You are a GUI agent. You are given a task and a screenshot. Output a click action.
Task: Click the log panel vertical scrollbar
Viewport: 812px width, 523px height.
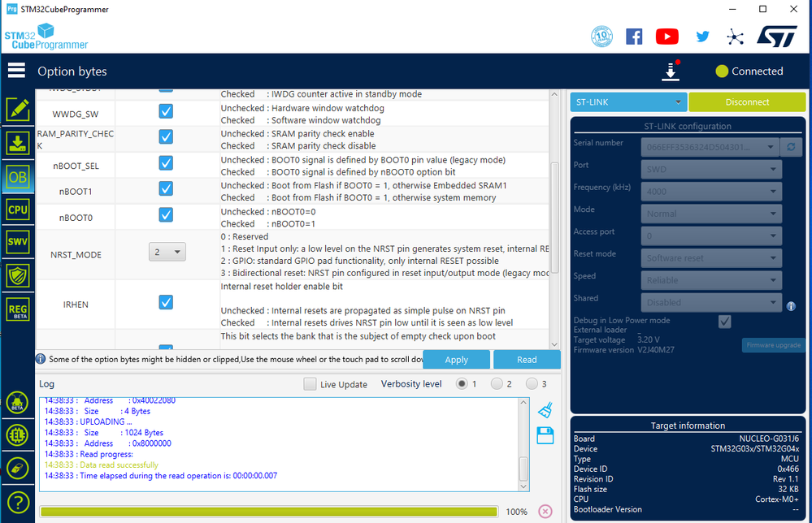click(x=523, y=469)
